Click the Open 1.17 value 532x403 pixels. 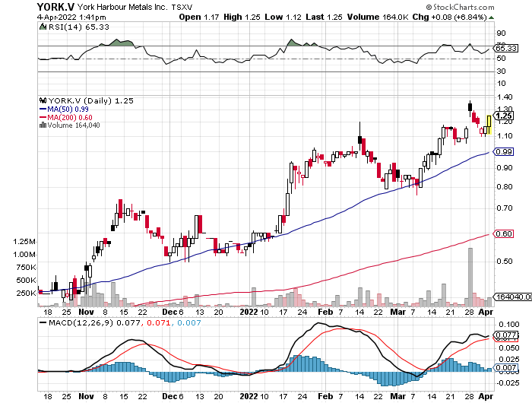point(199,17)
